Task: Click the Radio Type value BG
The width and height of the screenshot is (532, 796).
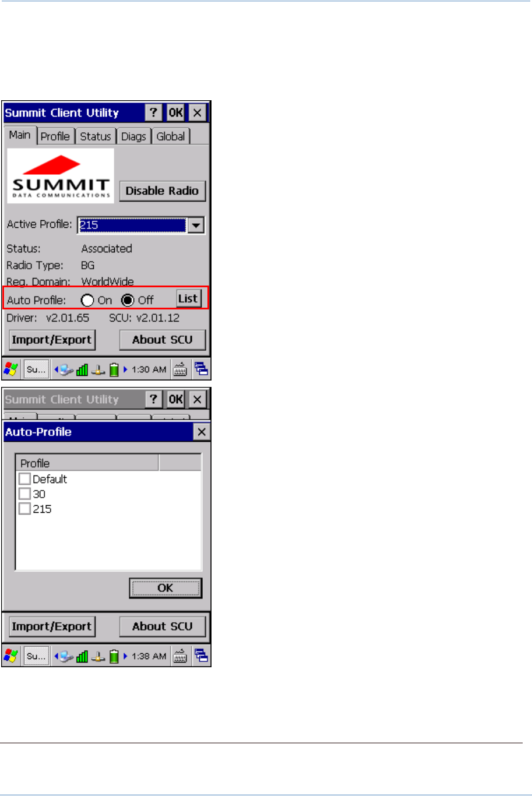Action: tap(87, 265)
